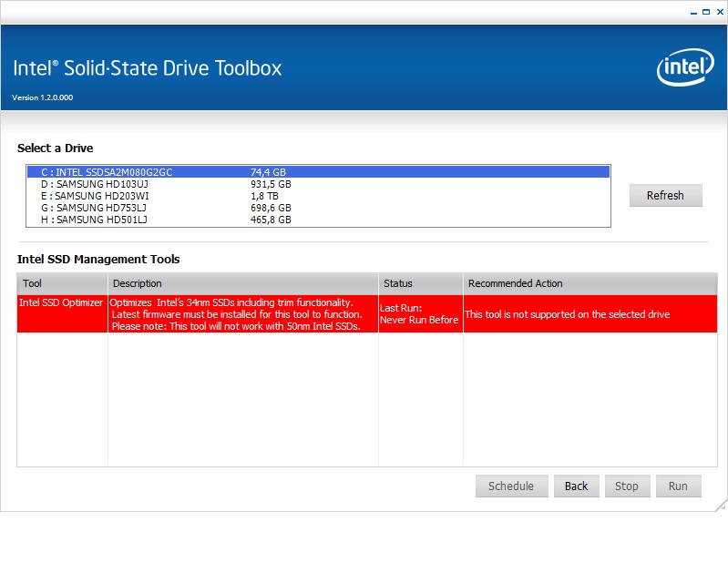Click the 698,6 GB size value
This screenshot has width=728, height=563.
tap(271, 208)
